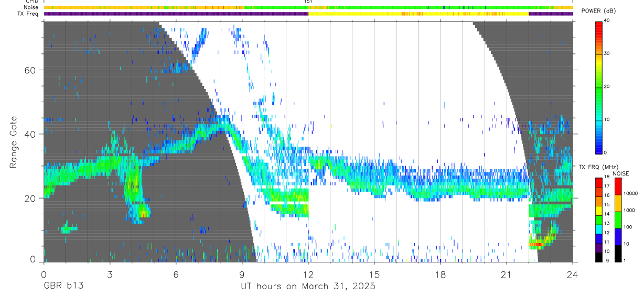Screen dimensions: 644x297
Task: Click the Noise strip along the top
Action: (308, 7)
